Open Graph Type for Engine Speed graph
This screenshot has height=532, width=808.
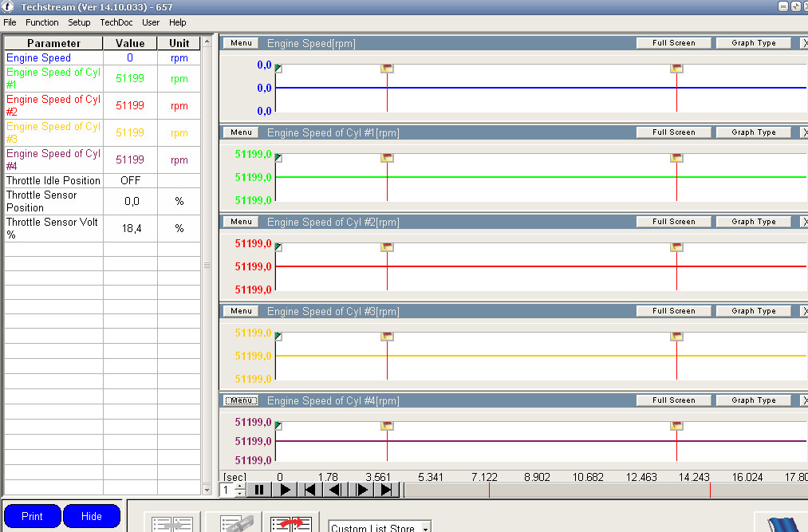(x=753, y=43)
